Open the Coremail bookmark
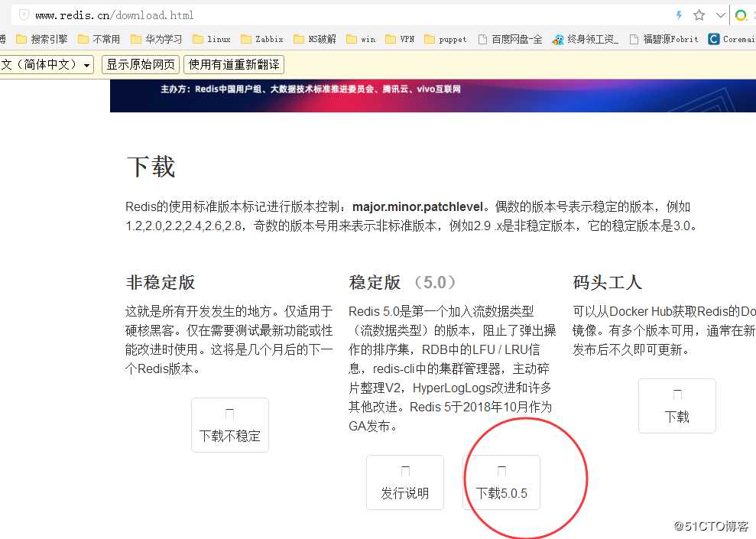 pos(732,39)
